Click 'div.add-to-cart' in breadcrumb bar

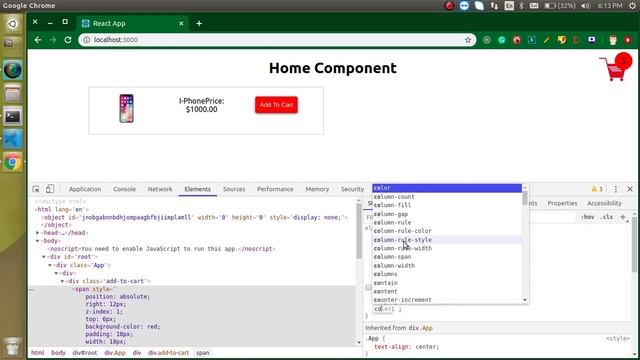pos(169,353)
